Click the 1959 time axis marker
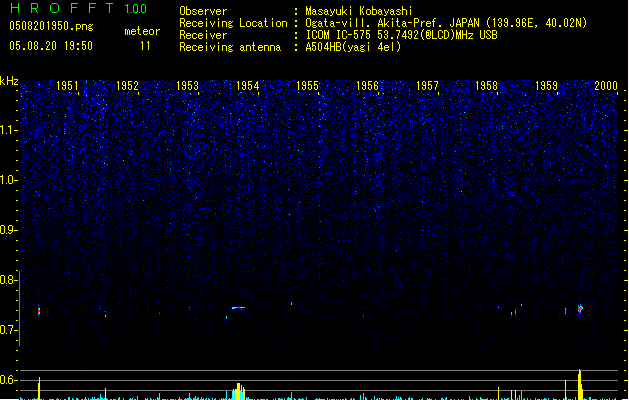 coord(546,86)
